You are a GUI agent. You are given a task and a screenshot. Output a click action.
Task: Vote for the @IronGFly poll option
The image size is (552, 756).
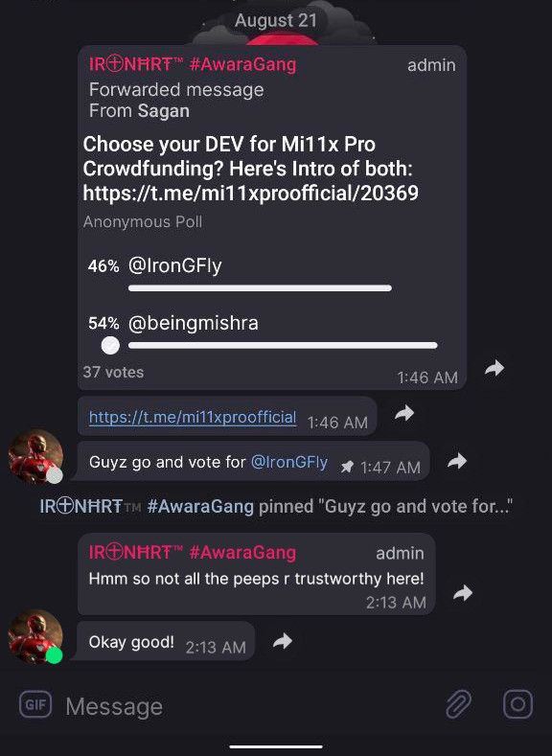coord(175,265)
